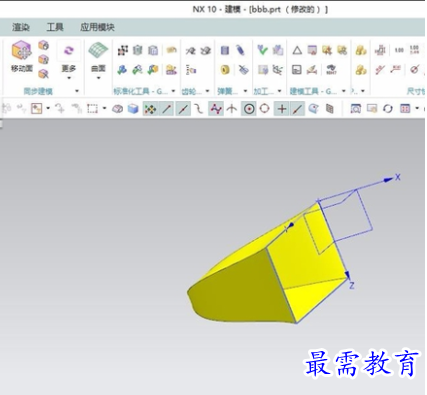Open the view layout dropdown arrow

click(417, 108)
